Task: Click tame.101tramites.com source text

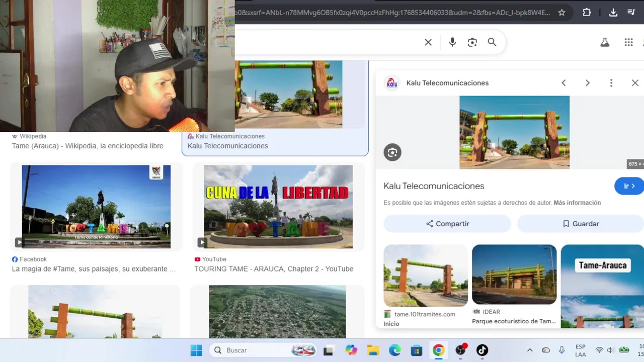Action: point(425,314)
